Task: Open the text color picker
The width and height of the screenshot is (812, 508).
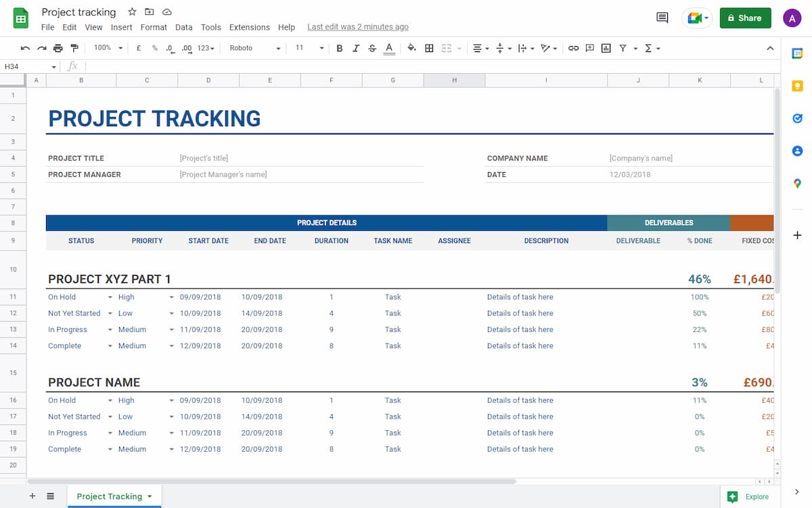Action: point(389,48)
